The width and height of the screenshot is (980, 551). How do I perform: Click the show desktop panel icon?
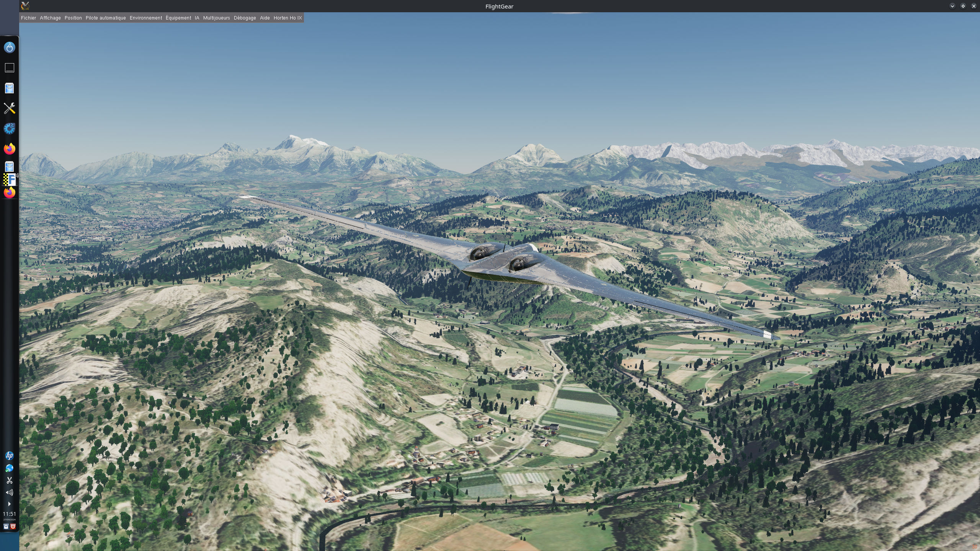(x=9, y=68)
